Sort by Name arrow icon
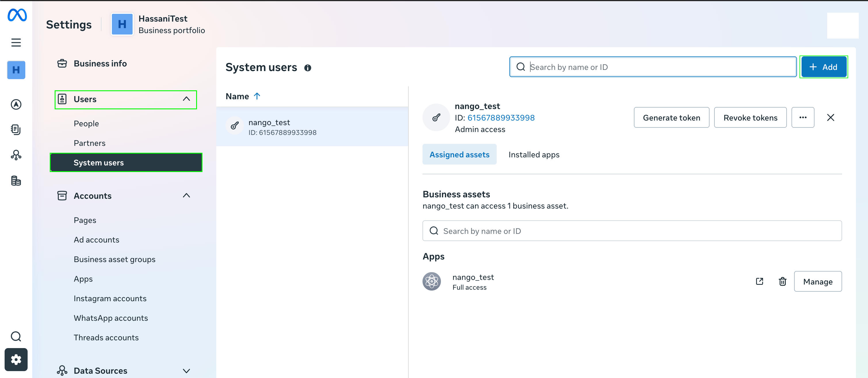 pyautogui.click(x=257, y=96)
